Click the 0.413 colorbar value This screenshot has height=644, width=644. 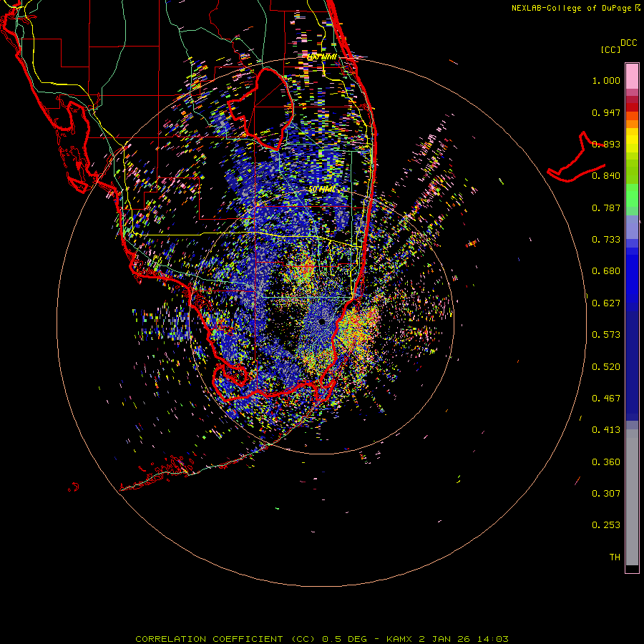click(606, 430)
